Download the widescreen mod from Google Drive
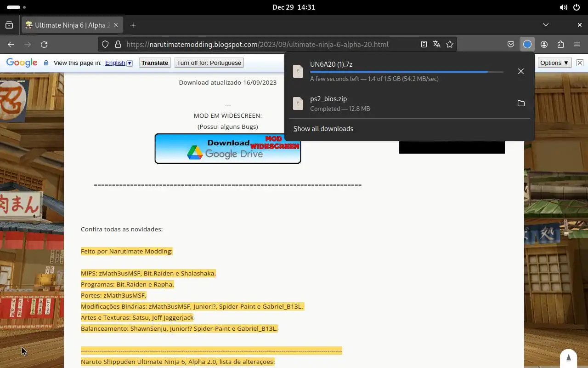 coord(228,149)
